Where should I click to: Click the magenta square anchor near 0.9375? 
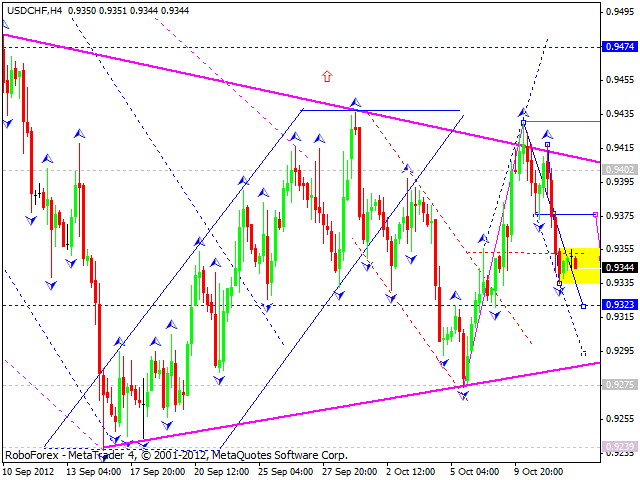point(596,214)
